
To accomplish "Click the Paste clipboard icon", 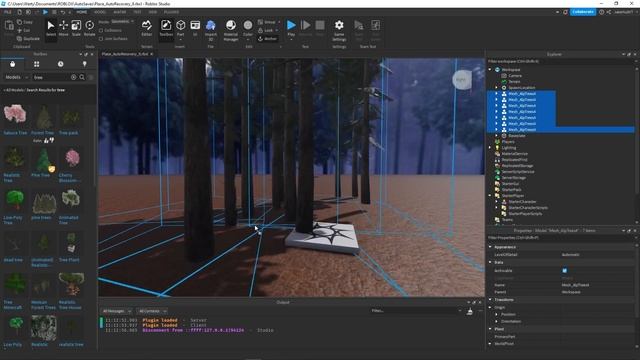I will pos(9,28).
